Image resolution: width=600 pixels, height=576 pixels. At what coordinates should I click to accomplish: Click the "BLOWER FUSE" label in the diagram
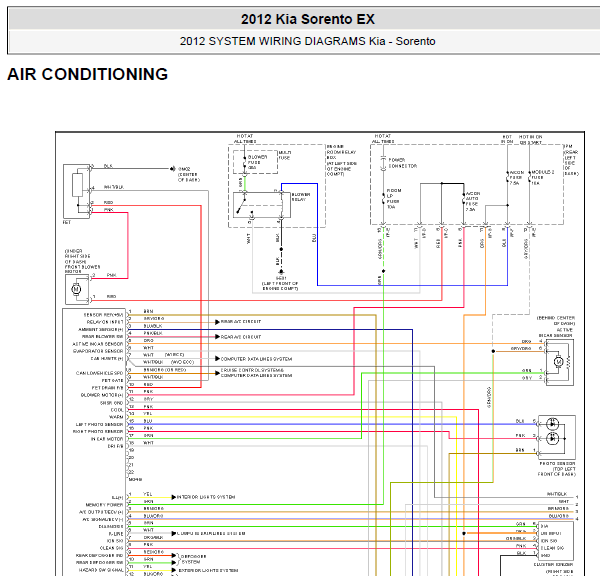(258, 162)
